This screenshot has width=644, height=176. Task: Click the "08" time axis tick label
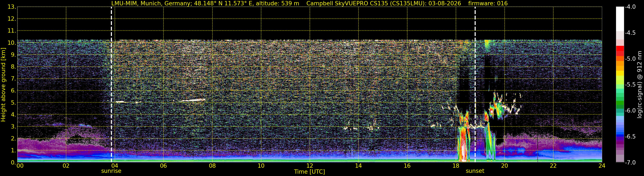point(212,166)
